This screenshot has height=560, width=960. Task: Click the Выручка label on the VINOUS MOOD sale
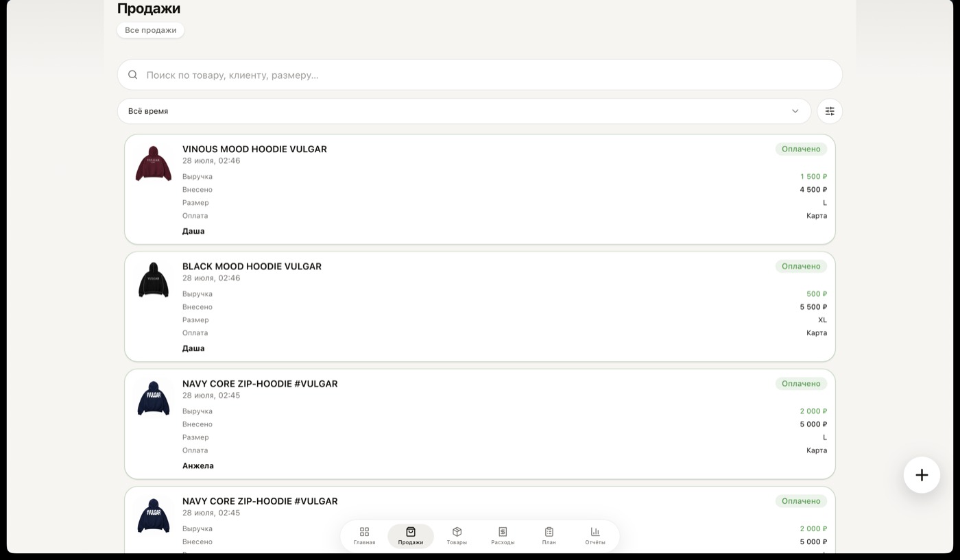pyautogui.click(x=197, y=177)
